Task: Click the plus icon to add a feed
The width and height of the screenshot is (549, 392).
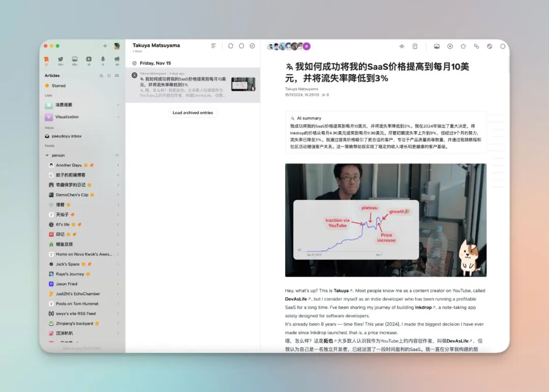Action: pyautogui.click(x=105, y=46)
